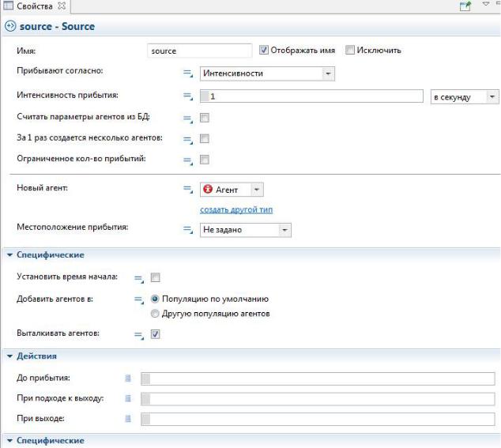Click the static/dynamic switch icon beside Прибывают согласно
The width and height of the screenshot is (501, 448).
pyautogui.click(x=188, y=73)
